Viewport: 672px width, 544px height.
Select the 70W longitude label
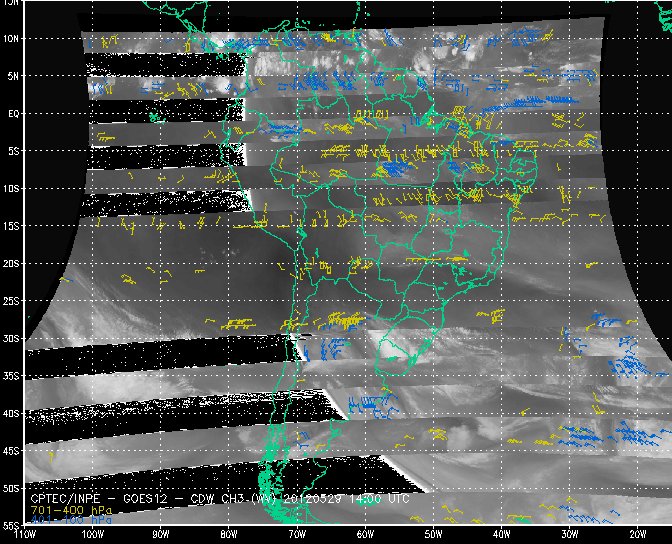297,534
